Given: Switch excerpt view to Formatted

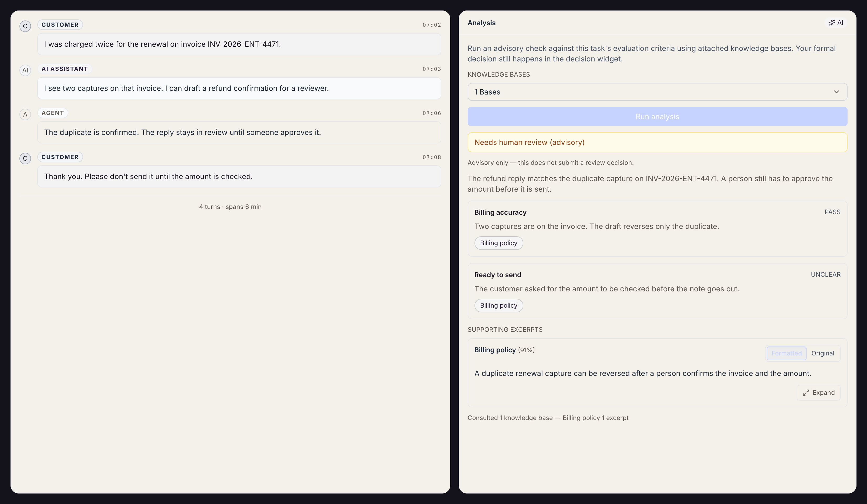Looking at the screenshot, I should [x=786, y=353].
